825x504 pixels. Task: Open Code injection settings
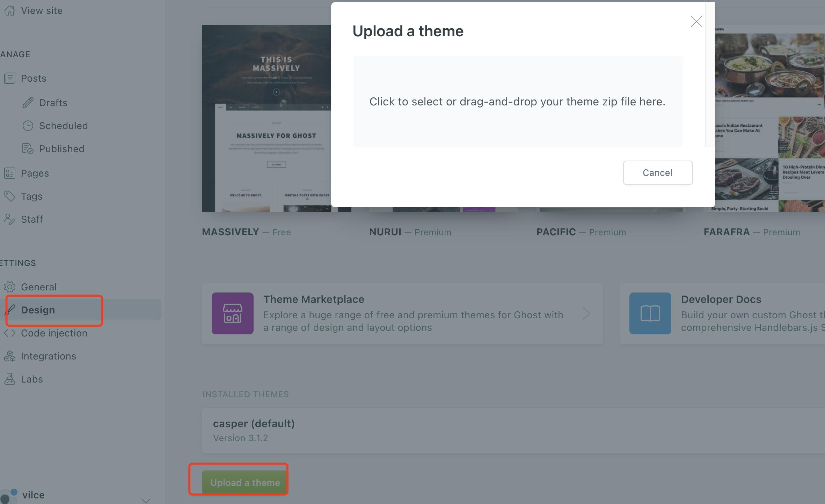click(54, 333)
